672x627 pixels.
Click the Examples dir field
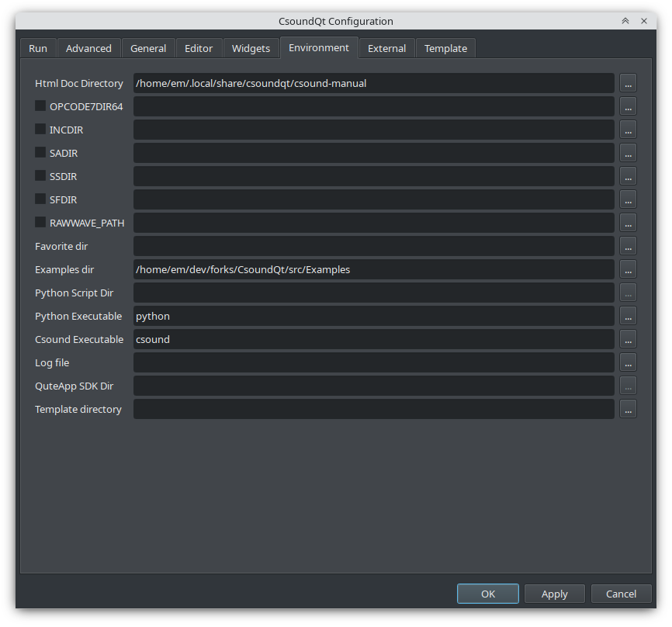[374, 269]
